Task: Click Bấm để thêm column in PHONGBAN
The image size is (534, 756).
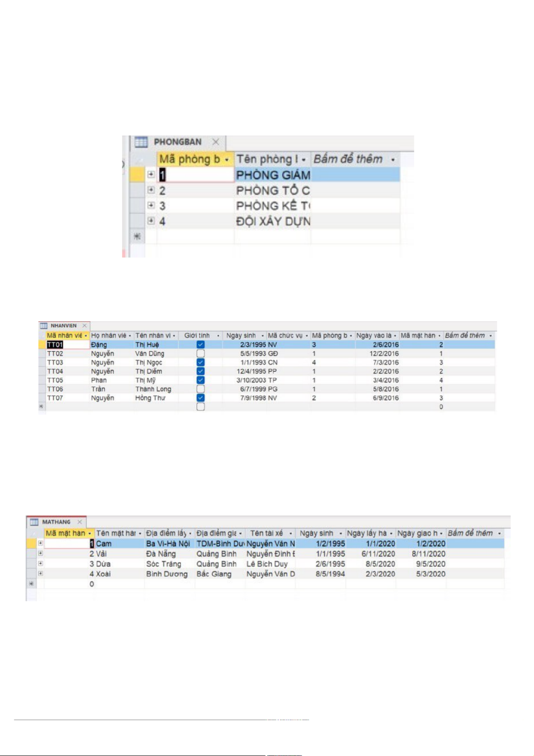Action: coord(348,159)
